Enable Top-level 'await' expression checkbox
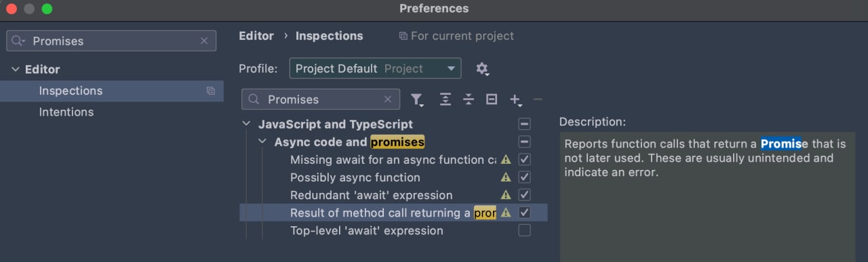 pos(524,231)
